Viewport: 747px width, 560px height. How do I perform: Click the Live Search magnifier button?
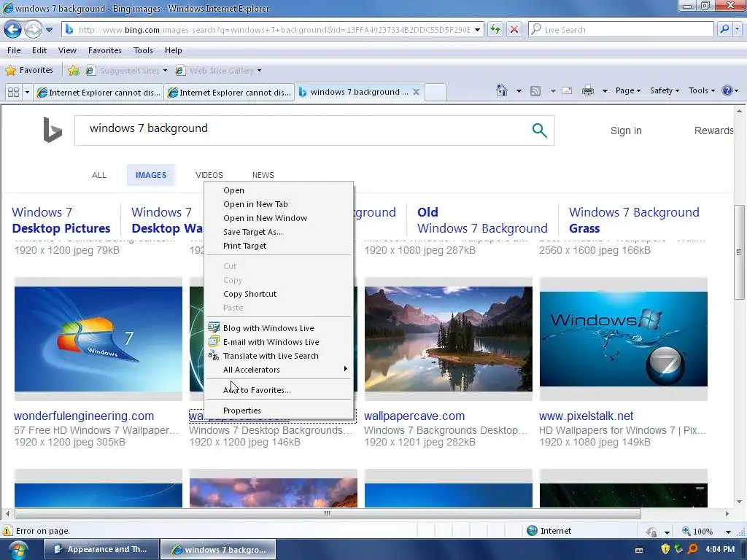(724, 29)
